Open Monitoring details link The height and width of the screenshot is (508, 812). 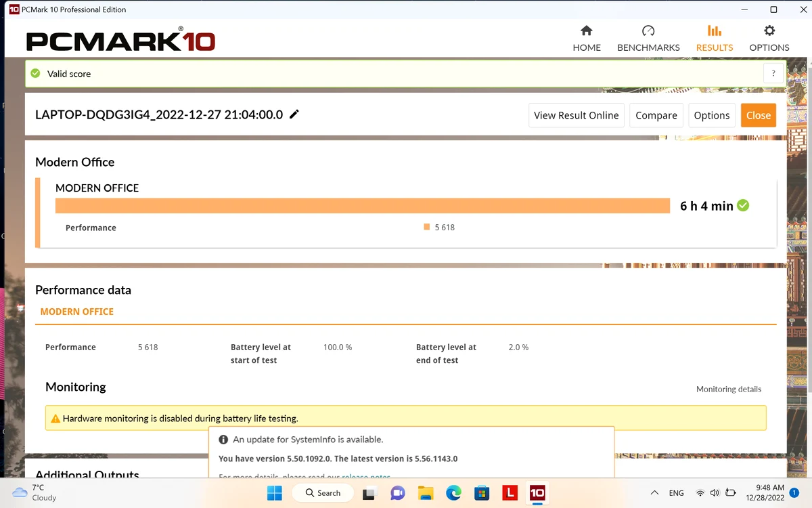[729, 389]
